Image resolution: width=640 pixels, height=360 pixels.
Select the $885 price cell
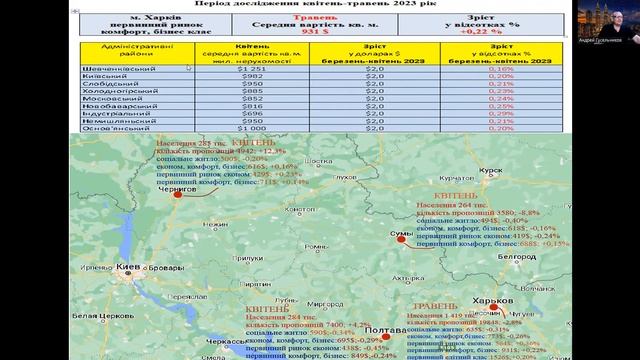coord(252,91)
